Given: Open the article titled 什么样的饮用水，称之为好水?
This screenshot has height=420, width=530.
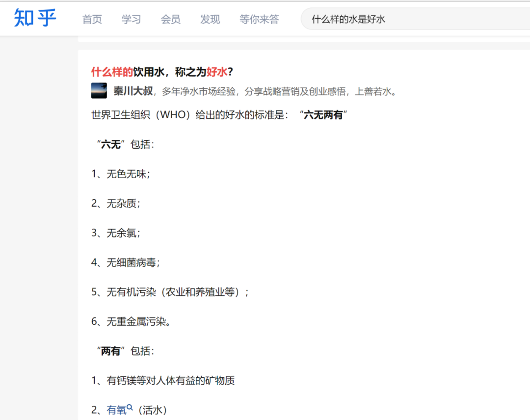Looking at the screenshot, I should 162,72.
